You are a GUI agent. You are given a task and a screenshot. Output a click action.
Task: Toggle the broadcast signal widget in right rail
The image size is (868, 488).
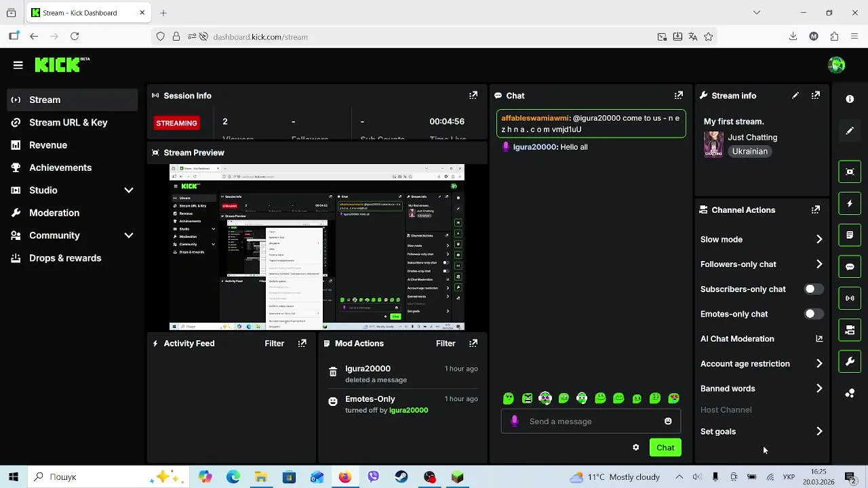[x=850, y=298]
